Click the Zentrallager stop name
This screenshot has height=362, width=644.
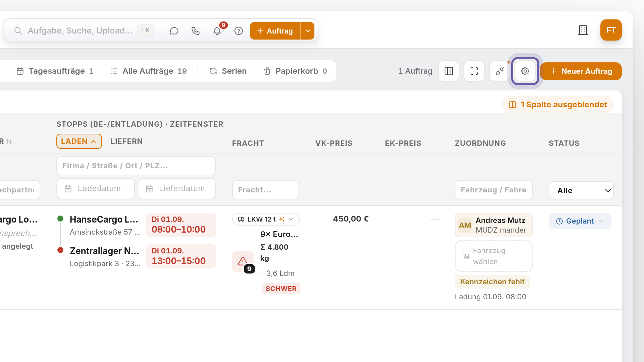104,251
